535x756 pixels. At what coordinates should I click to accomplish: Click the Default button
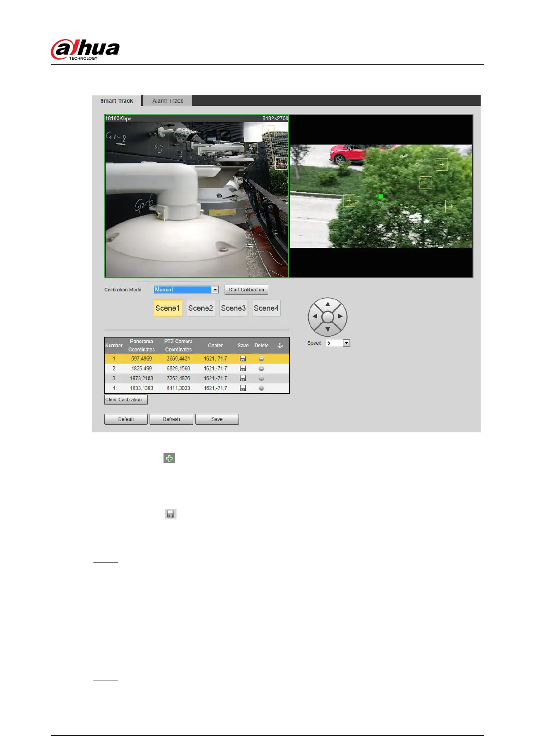point(126,419)
